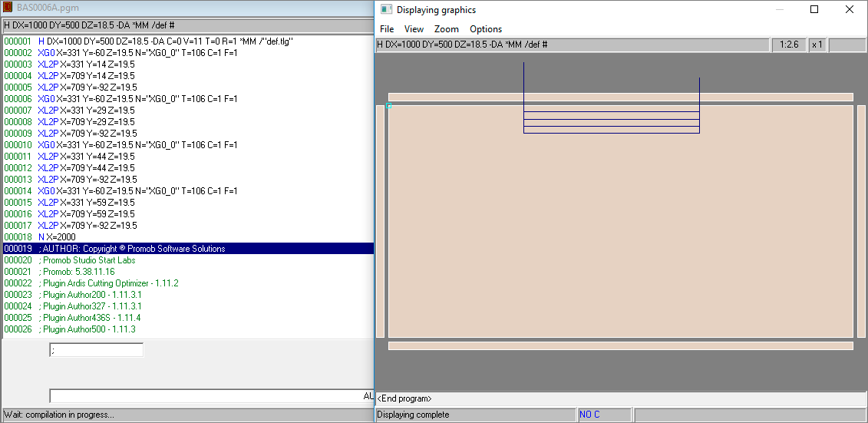Click the compilation in progress status
Screen dimensions: 868x423
[x=188, y=415]
